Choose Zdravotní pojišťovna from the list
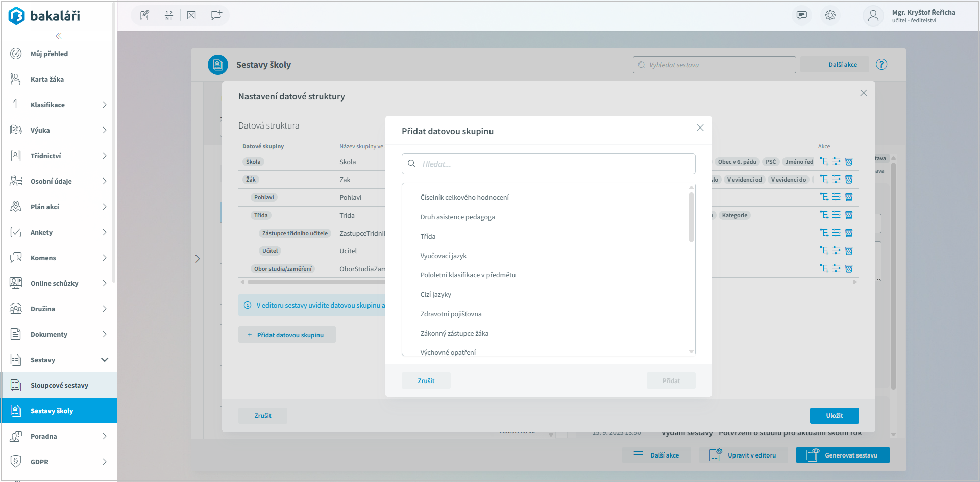The height and width of the screenshot is (482, 980). (451, 314)
